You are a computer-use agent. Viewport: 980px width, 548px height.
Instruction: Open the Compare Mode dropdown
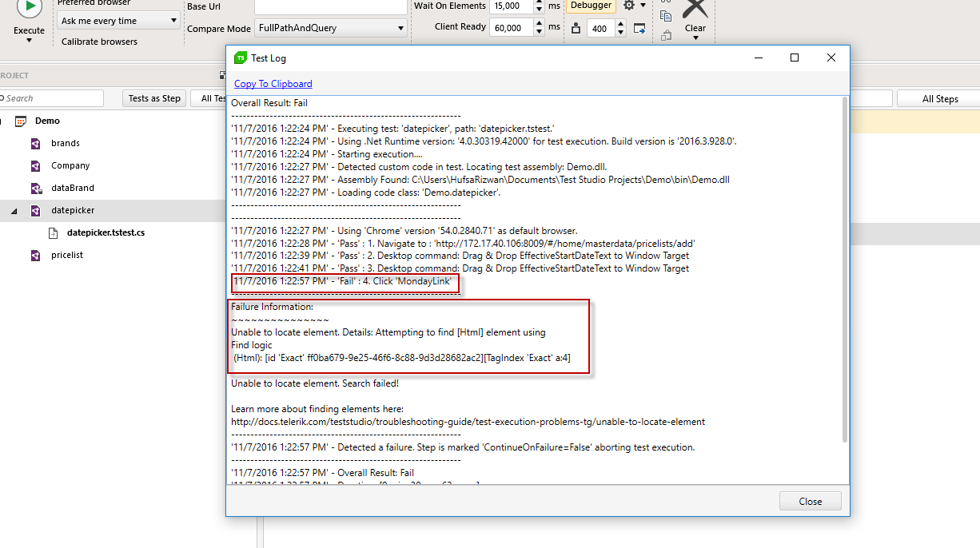(x=331, y=29)
